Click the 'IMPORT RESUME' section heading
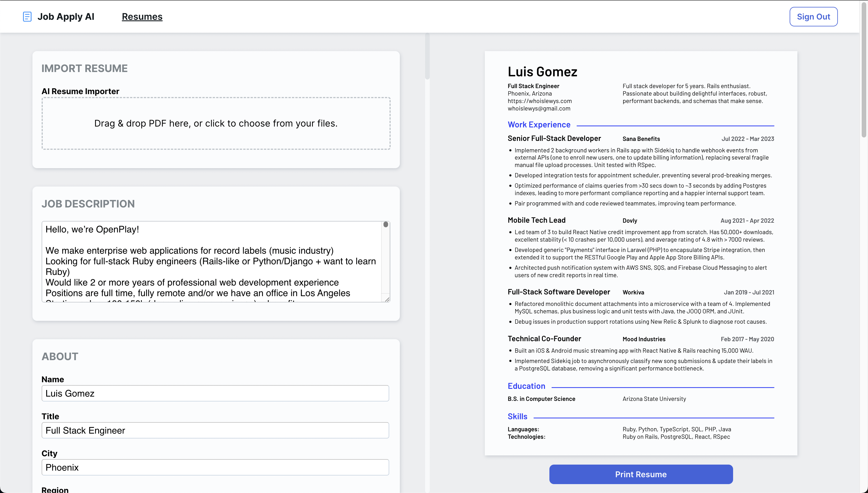The image size is (868, 493). pyautogui.click(x=84, y=68)
